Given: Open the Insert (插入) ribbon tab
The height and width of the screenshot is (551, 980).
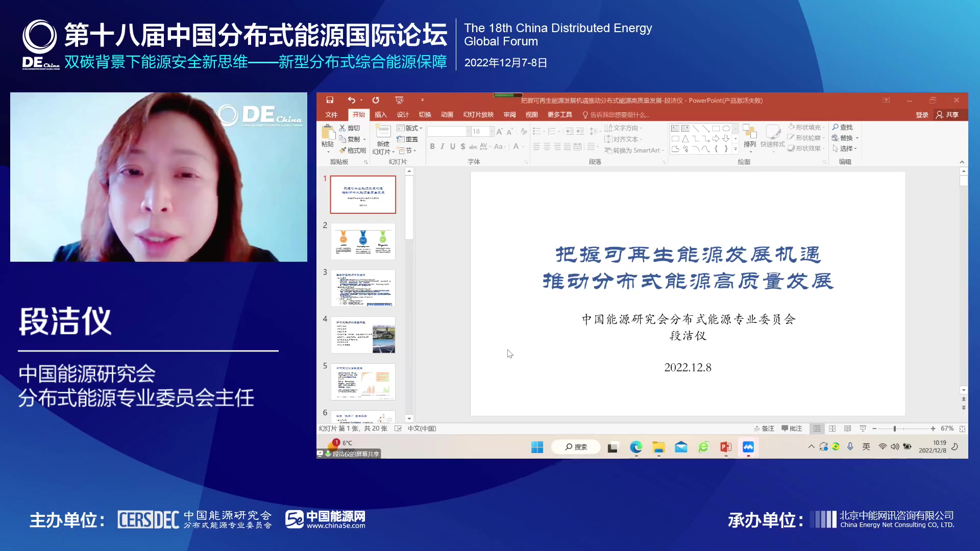Looking at the screenshot, I should click(x=381, y=115).
